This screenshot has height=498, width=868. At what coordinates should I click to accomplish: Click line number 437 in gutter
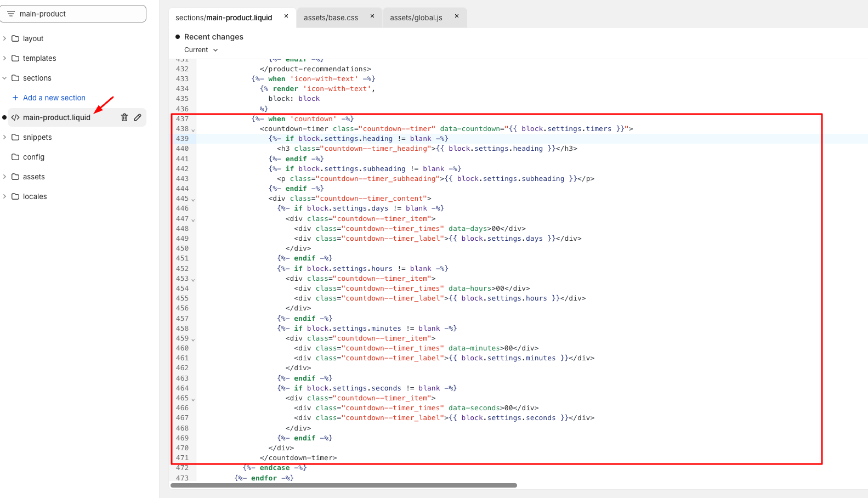coord(182,119)
